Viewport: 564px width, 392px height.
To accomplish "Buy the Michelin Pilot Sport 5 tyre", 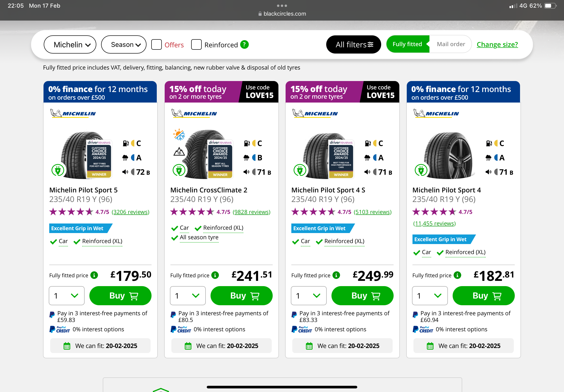I will (x=120, y=295).
